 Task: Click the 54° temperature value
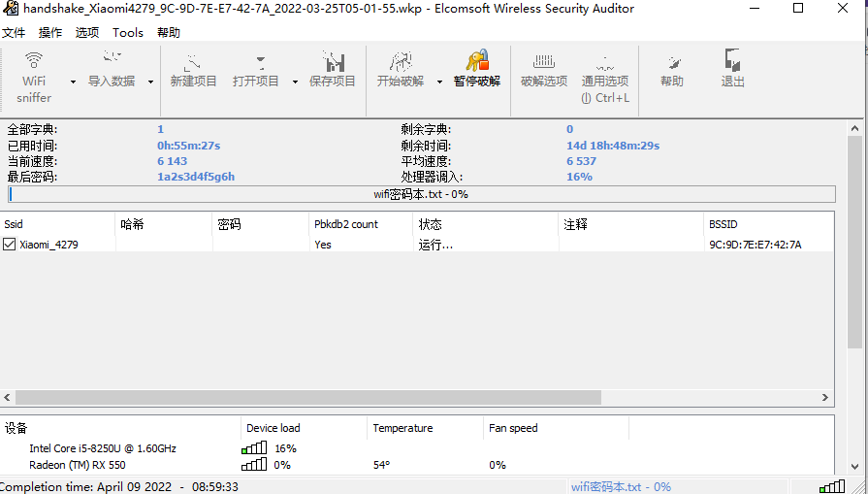click(x=381, y=465)
